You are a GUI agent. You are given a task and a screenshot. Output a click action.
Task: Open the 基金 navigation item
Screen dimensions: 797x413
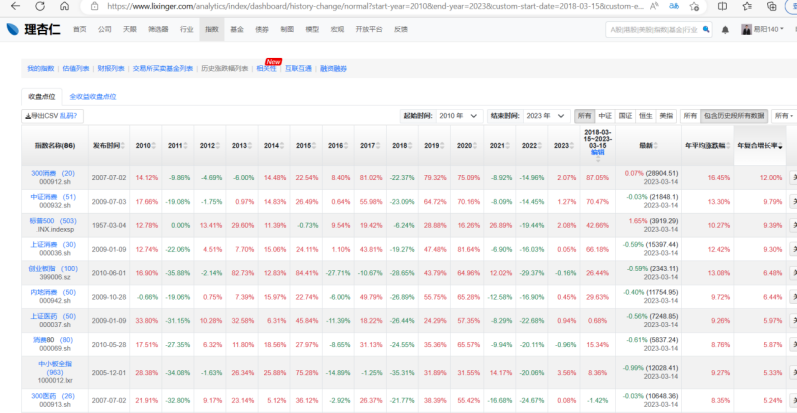(x=237, y=29)
